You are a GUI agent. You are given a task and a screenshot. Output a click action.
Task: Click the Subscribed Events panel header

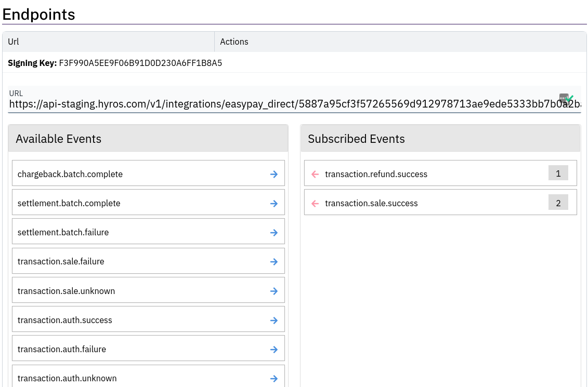tap(440, 139)
